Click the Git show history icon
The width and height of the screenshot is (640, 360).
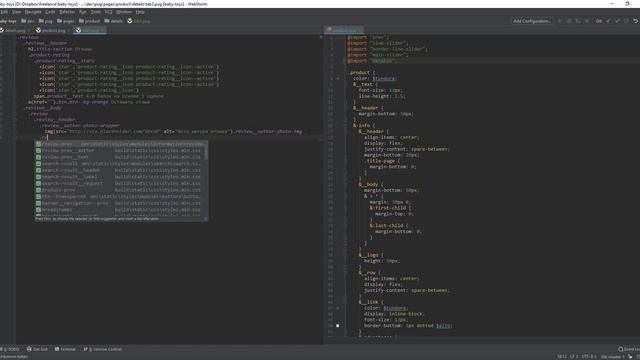click(627, 21)
